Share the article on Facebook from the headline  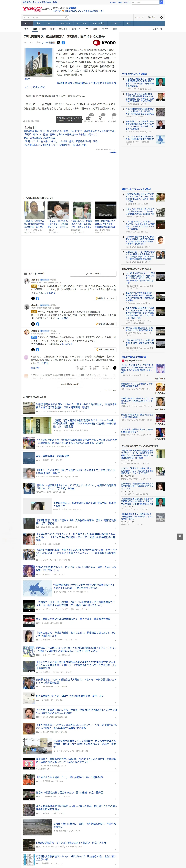(x=63, y=43)
